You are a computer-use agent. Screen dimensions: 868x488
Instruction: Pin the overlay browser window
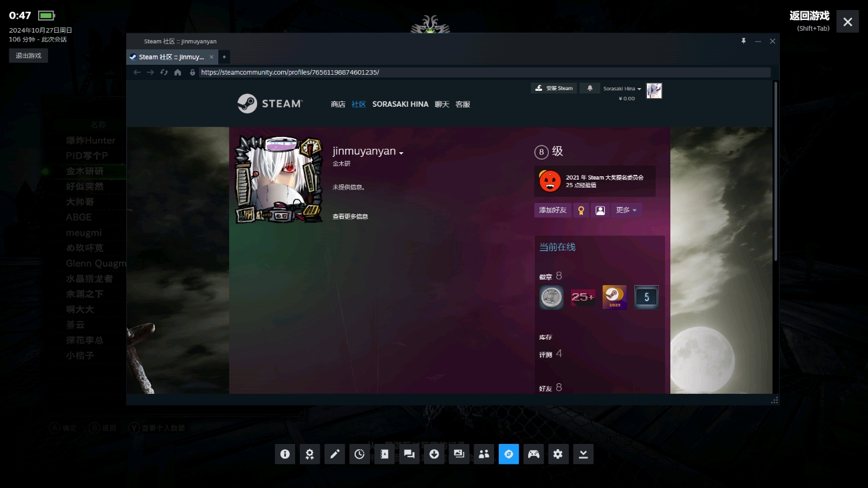click(743, 41)
